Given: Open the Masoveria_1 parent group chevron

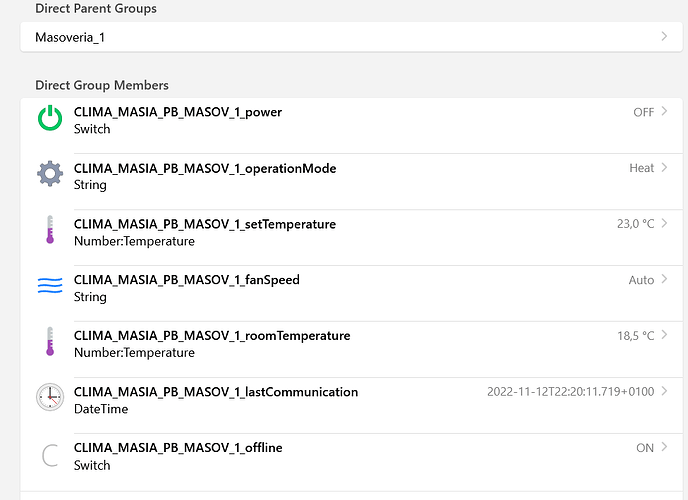Looking at the screenshot, I should point(664,36).
